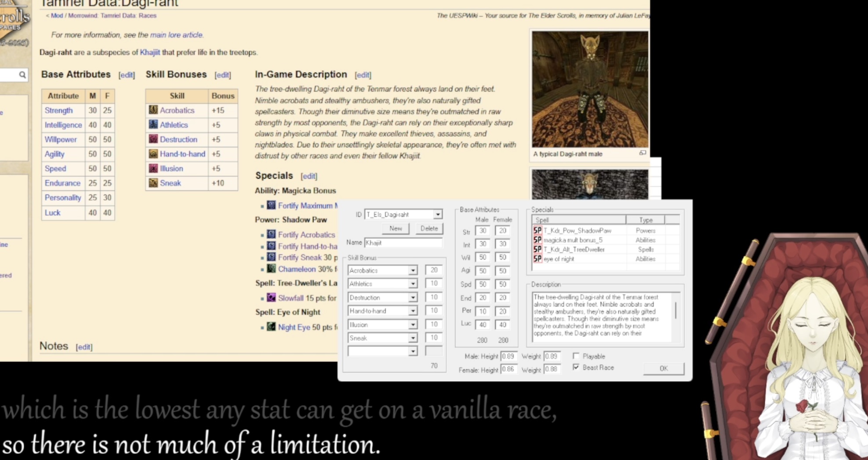This screenshot has width=868, height=460.
Task: Click the Fortify Maximum Magicka effect icon
Action: tap(271, 205)
